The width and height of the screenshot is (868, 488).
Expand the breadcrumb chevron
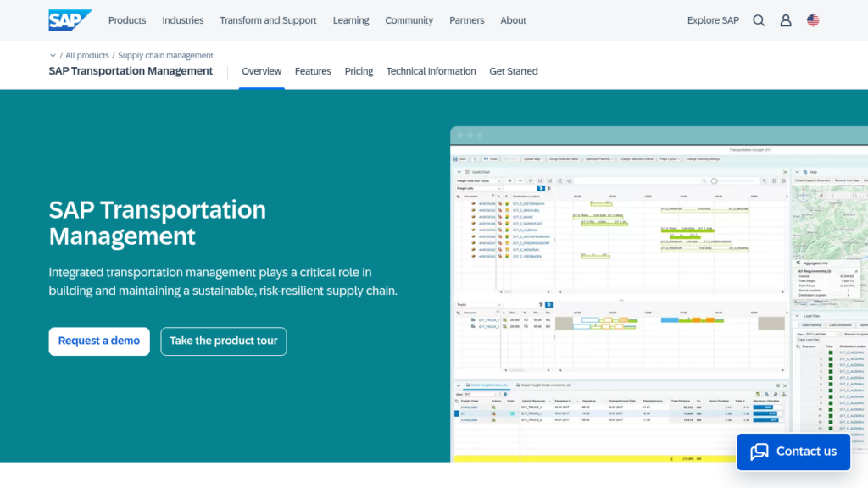[53, 56]
